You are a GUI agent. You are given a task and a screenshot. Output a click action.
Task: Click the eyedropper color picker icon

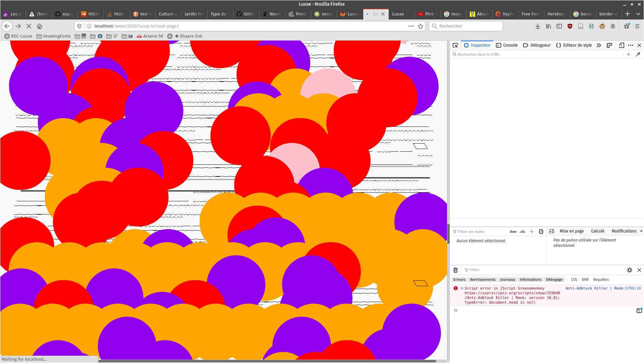click(638, 54)
